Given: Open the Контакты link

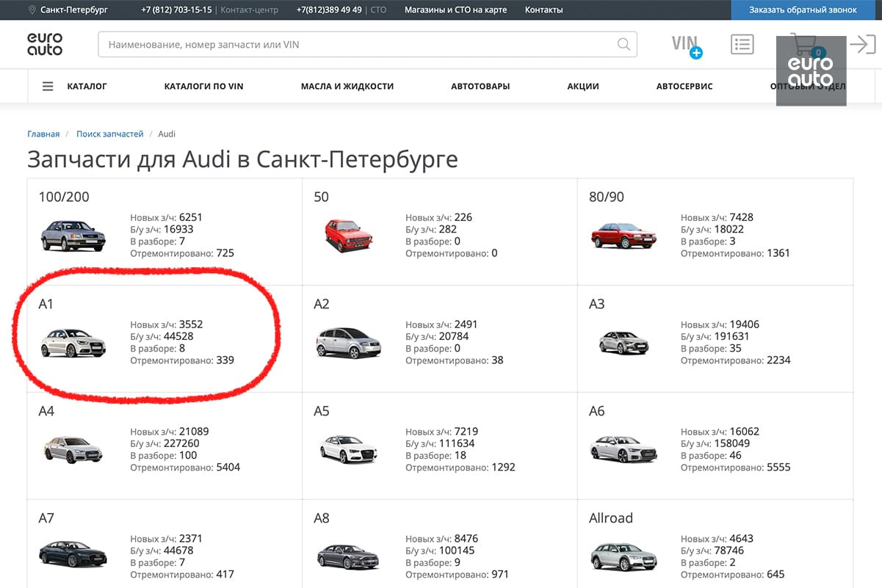Looking at the screenshot, I should pos(543,10).
